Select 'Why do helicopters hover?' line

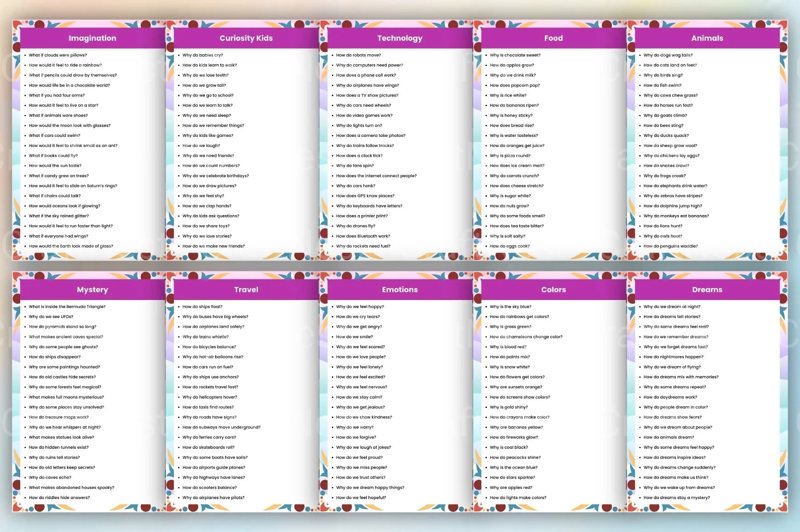[210, 397]
